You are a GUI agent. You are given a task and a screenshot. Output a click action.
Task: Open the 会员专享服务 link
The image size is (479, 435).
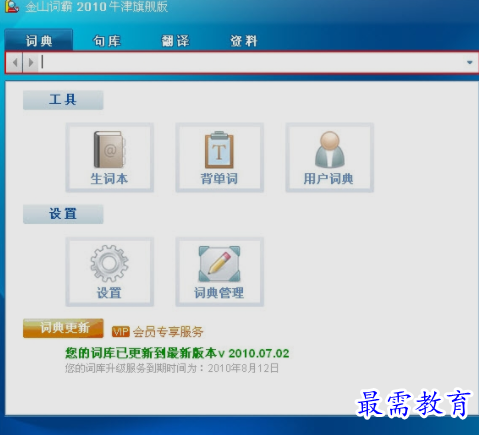[168, 332]
